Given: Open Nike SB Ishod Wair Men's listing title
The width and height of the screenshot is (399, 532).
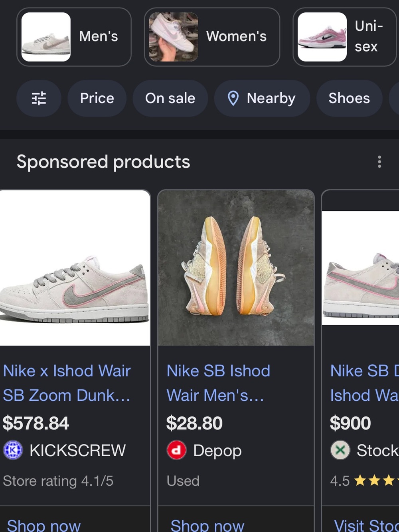Looking at the screenshot, I should [218, 383].
